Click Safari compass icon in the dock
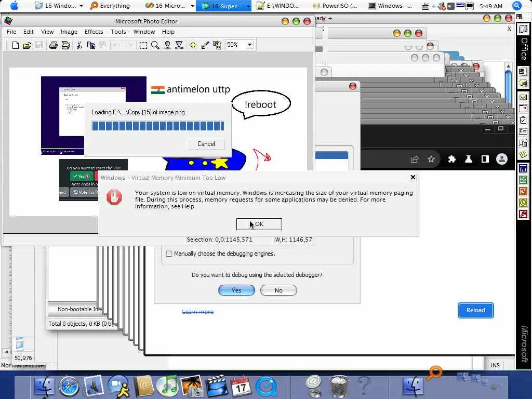Viewport: 532px width, 399px height. [69, 386]
